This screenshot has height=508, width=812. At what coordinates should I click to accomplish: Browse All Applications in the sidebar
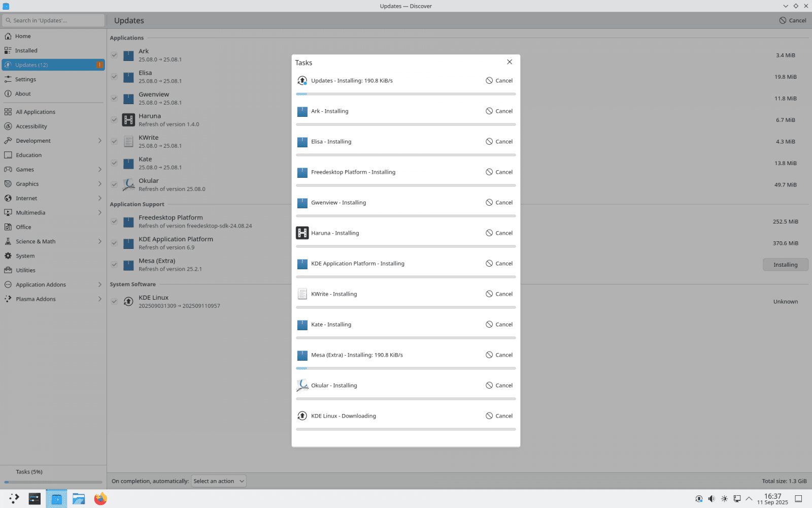point(53,112)
